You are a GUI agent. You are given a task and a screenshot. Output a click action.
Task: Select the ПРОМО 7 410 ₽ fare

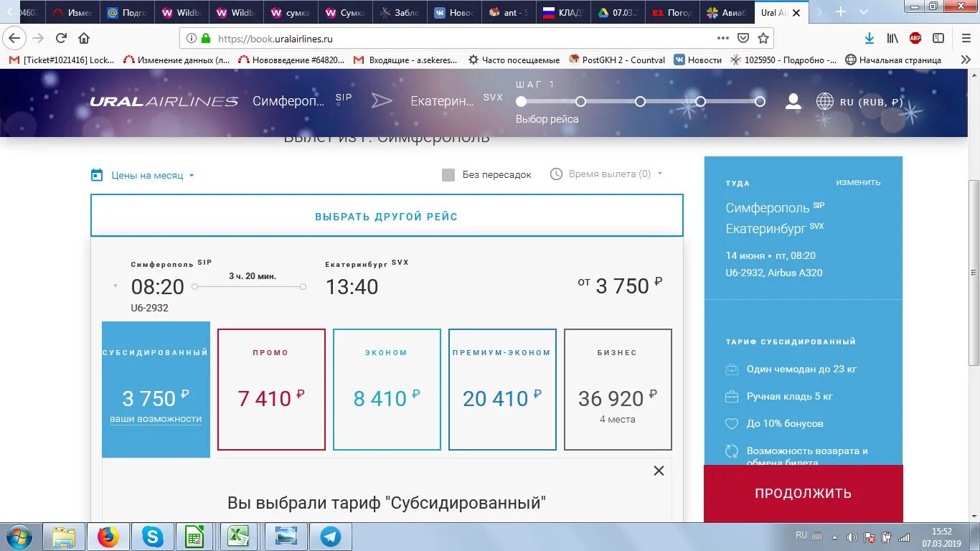point(271,390)
